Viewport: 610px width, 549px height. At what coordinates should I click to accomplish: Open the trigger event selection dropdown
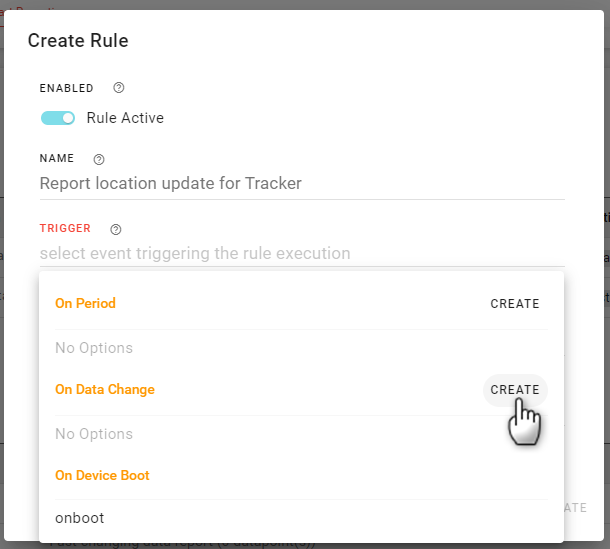click(300, 253)
